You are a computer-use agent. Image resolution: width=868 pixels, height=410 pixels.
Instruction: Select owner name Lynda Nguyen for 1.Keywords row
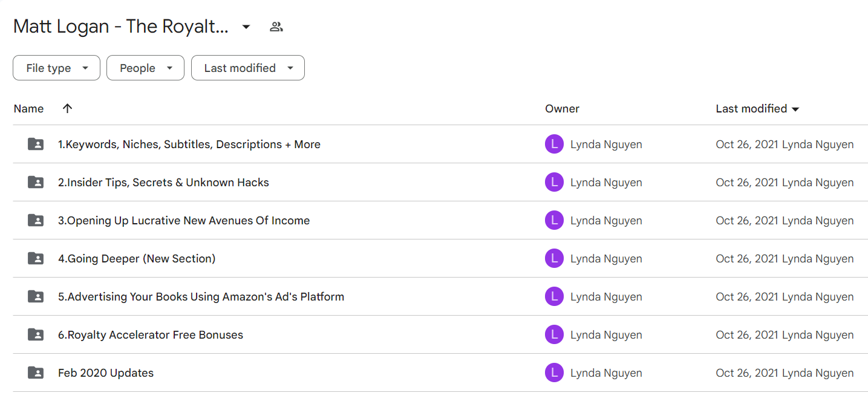606,145
